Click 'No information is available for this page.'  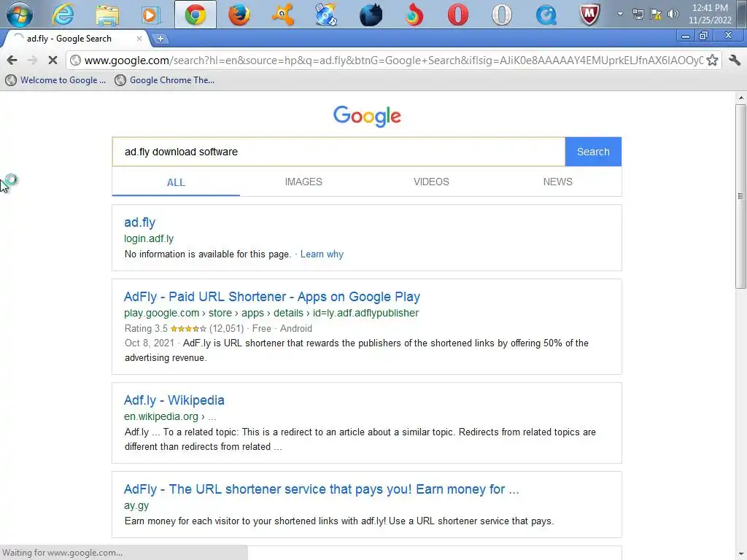[208, 254]
